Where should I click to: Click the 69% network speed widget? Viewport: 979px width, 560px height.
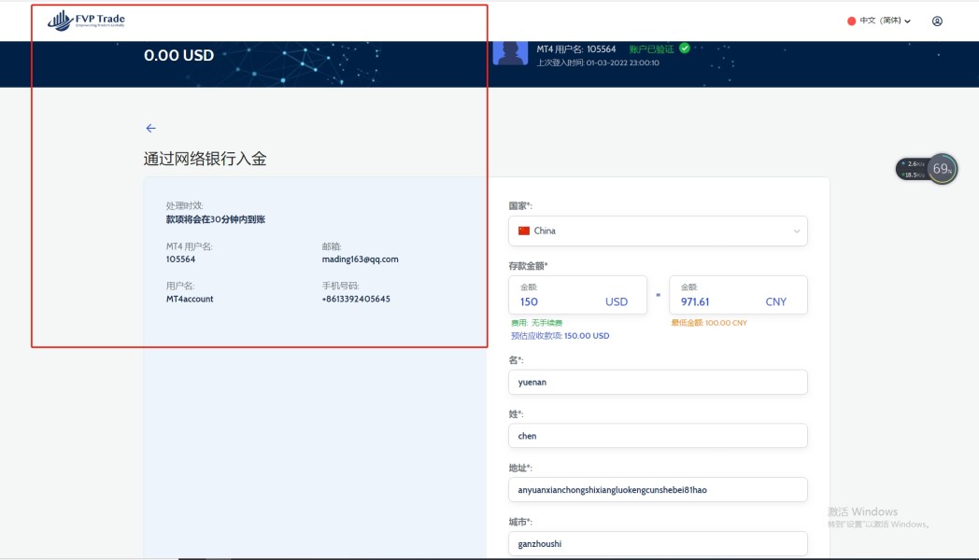(x=927, y=169)
